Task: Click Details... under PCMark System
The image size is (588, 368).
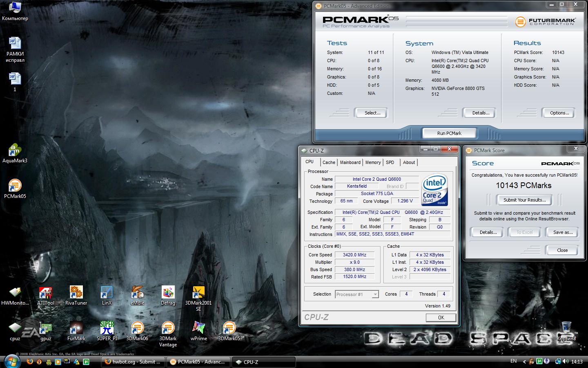Action: pos(479,113)
